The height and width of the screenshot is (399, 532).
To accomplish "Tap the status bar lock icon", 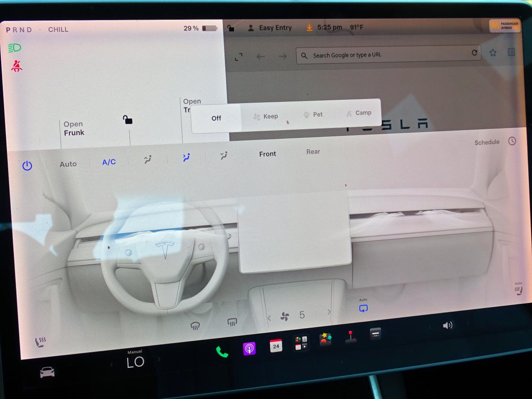I will pos(231,28).
